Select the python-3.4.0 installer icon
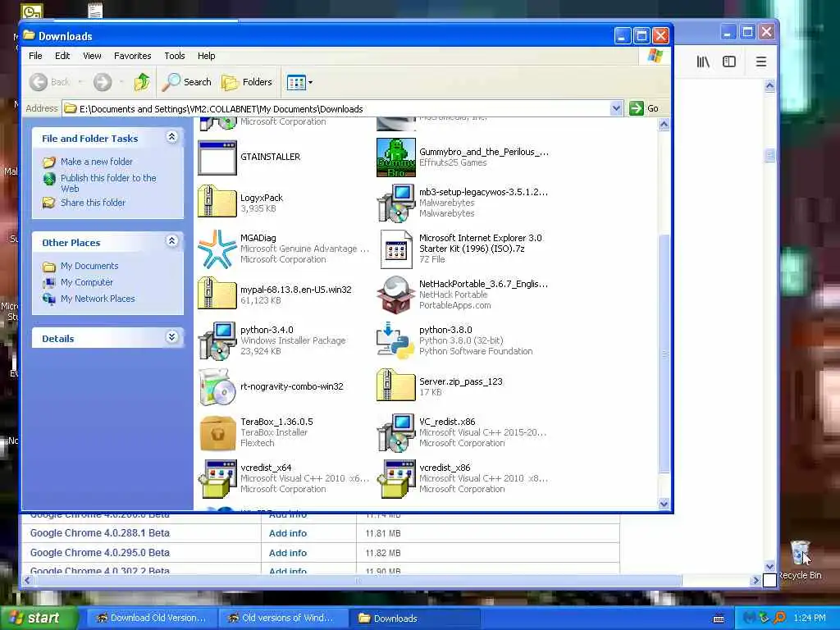 pyautogui.click(x=217, y=340)
